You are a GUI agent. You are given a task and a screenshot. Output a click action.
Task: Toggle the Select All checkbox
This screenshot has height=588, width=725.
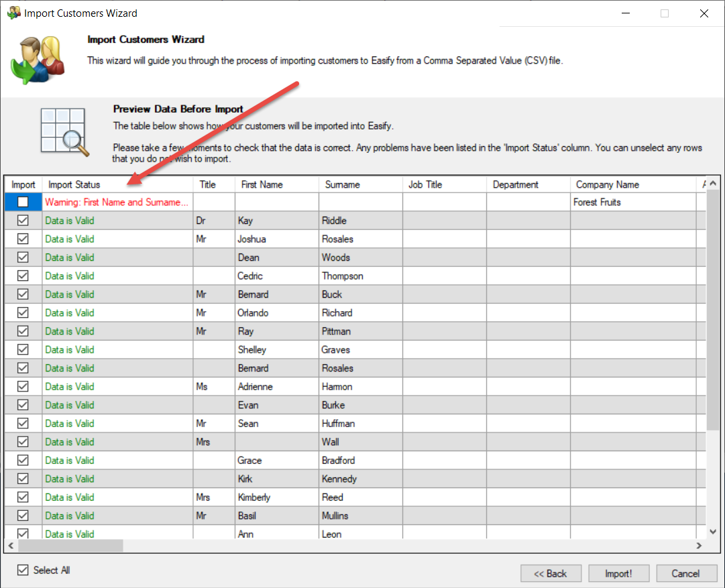[23, 570]
